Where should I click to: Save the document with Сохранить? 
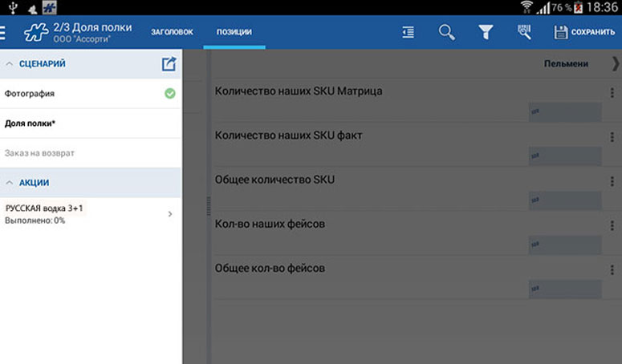584,32
